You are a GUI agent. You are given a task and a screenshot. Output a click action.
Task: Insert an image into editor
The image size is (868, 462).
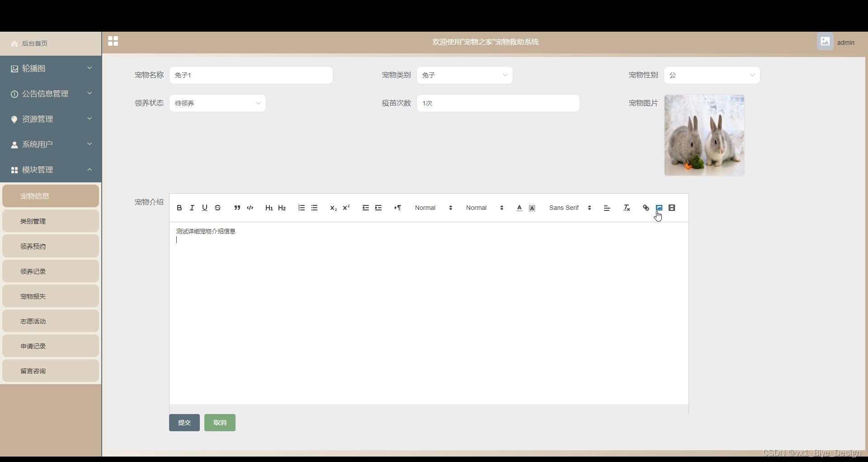coord(659,208)
